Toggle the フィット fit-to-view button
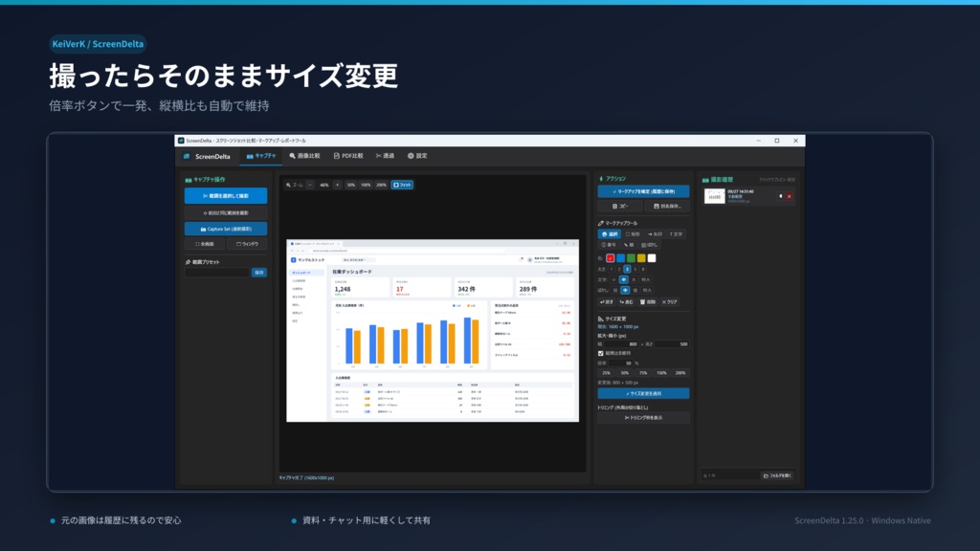The height and width of the screenshot is (551, 980). 403,185
